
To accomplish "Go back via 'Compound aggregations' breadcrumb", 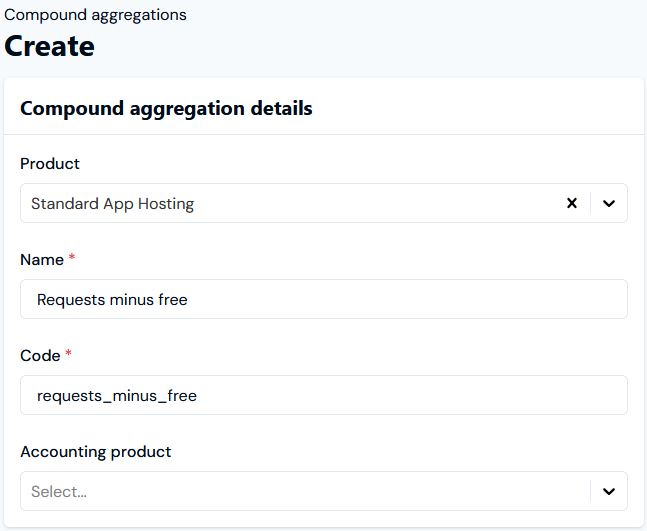I will coord(95,15).
